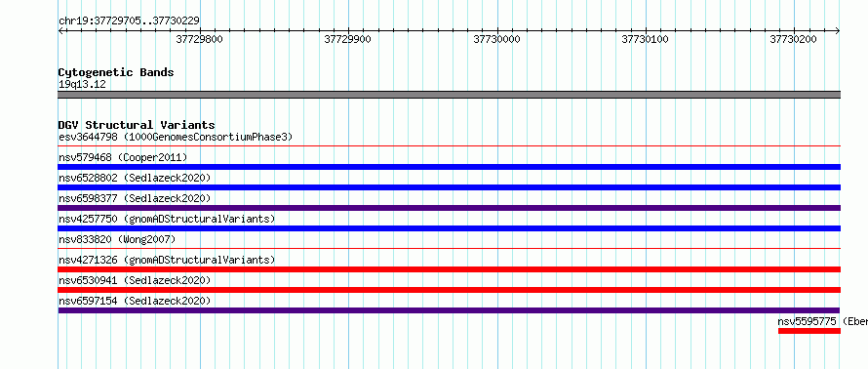Select the 19q13.12 band label

[x=82, y=85]
